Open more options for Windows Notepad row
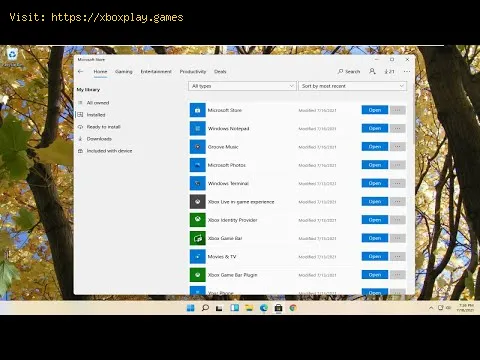Viewport: 480px width, 360px height. pos(397,128)
